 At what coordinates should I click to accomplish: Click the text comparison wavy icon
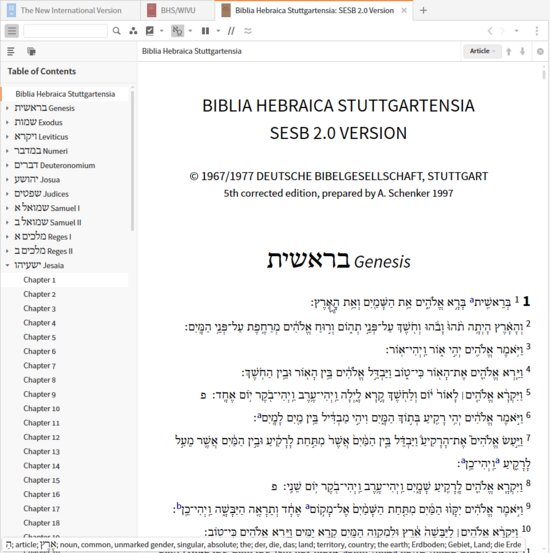pos(248,31)
